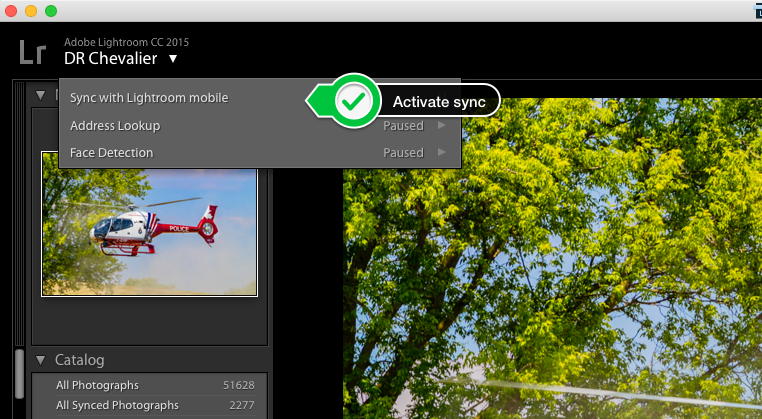Click the arrow beside Address Lookup Paused

[442, 126]
